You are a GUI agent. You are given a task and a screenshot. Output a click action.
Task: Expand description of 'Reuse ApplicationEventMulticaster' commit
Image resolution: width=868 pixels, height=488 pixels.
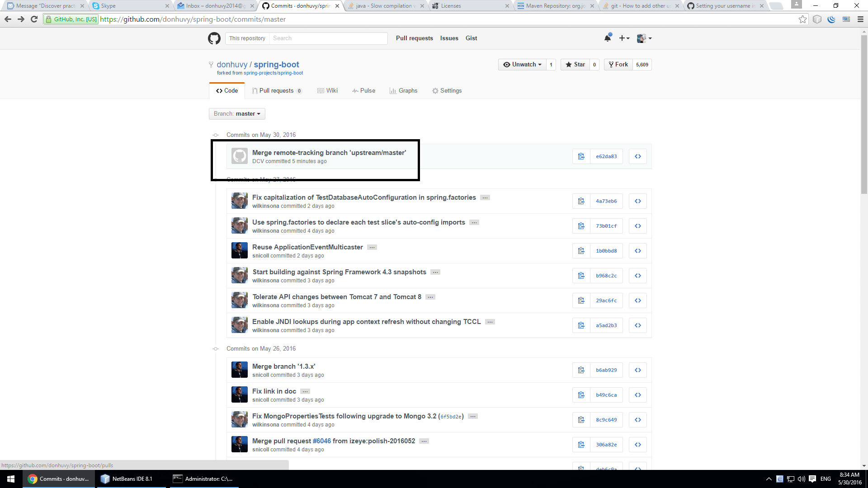372,248
